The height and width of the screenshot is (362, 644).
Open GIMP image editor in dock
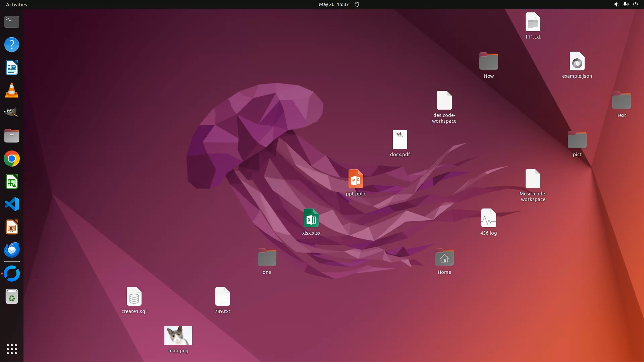12,113
